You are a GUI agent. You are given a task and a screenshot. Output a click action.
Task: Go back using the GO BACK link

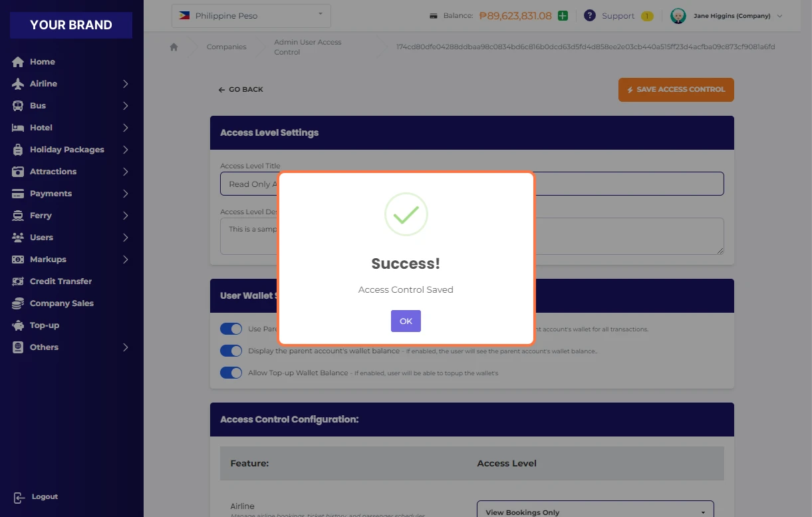click(x=241, y=90)
